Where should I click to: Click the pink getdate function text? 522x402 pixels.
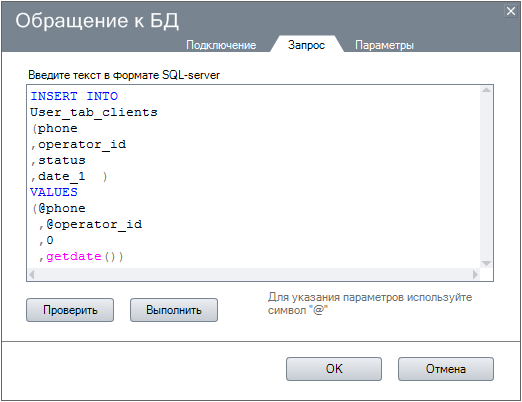[x=74, y=256]
